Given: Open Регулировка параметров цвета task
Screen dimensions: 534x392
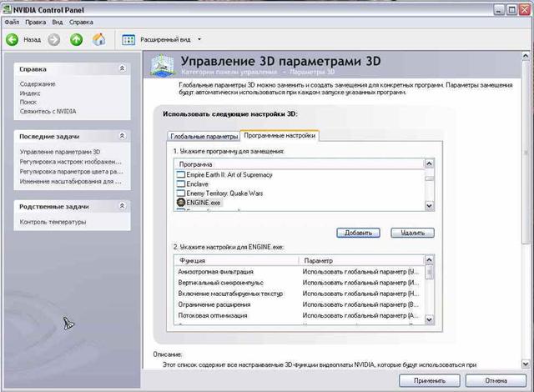Looking at the screenshot, I should tap(71, 172).
